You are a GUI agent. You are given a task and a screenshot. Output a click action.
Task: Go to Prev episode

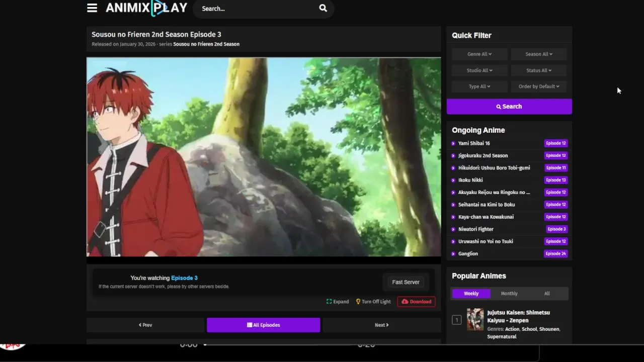[145, 325]
